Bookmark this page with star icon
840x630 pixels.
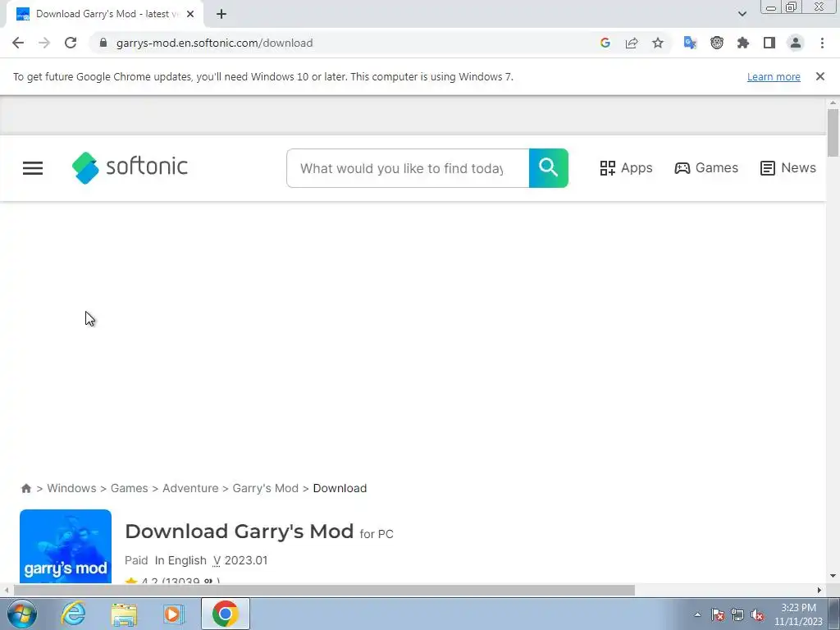(x=658, y=43)
